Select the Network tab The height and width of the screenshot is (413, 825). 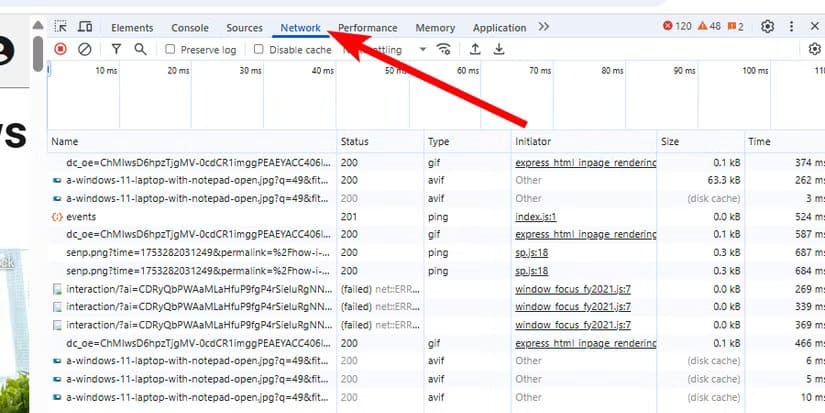point(300,28)
